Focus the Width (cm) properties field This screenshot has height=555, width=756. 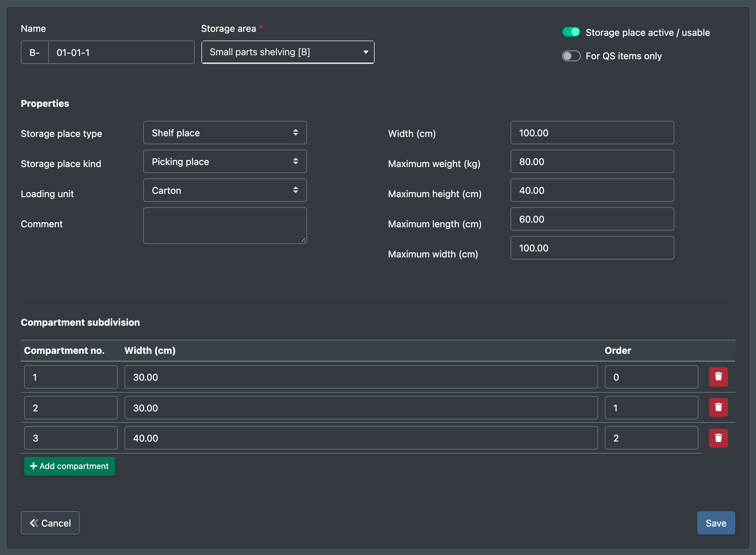pyautogui.click(x=592, y=133)
